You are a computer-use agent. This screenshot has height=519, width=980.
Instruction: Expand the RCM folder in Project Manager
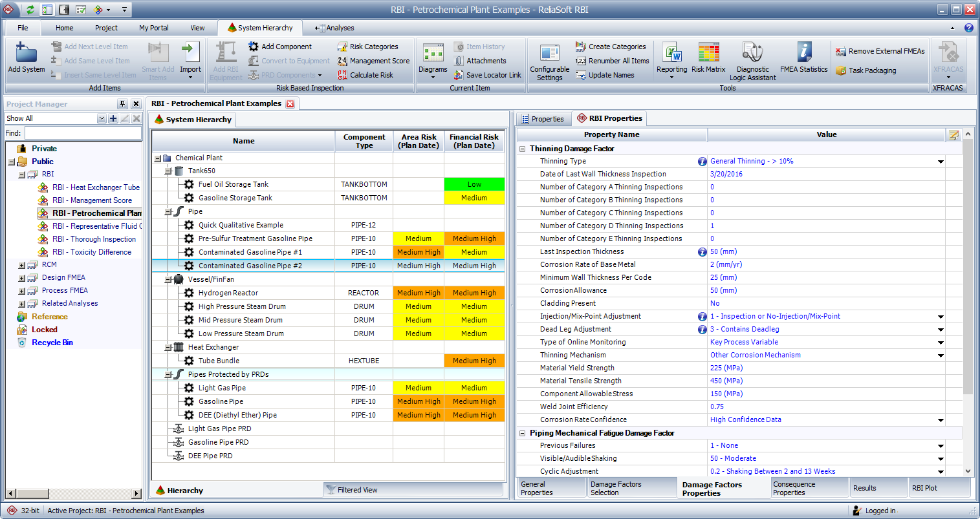(22, 265)
